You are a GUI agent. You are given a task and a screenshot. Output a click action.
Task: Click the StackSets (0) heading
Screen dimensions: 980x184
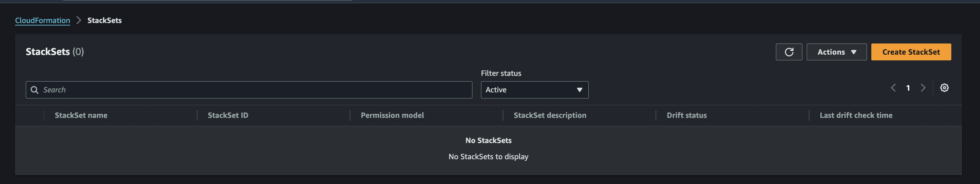[55, 52]
